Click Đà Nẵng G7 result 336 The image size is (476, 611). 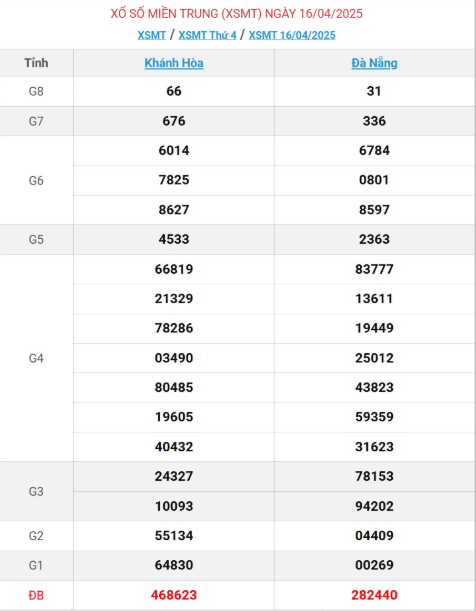374,121
